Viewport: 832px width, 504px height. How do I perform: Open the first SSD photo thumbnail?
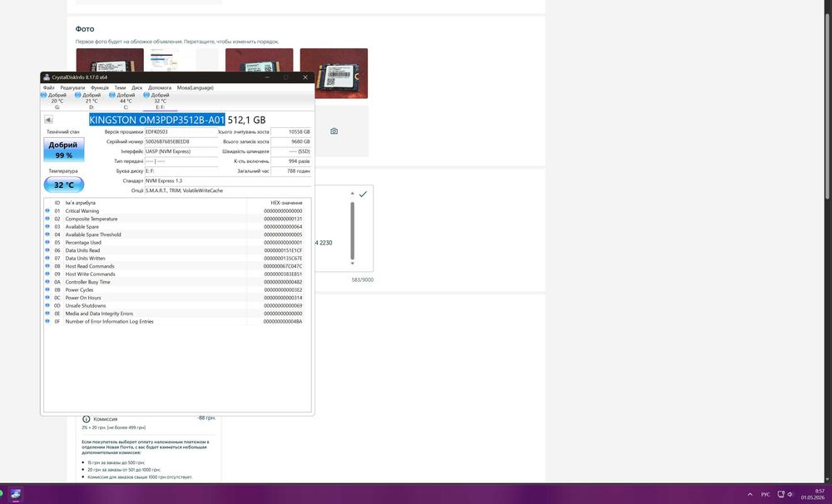[x=110, y=60]
